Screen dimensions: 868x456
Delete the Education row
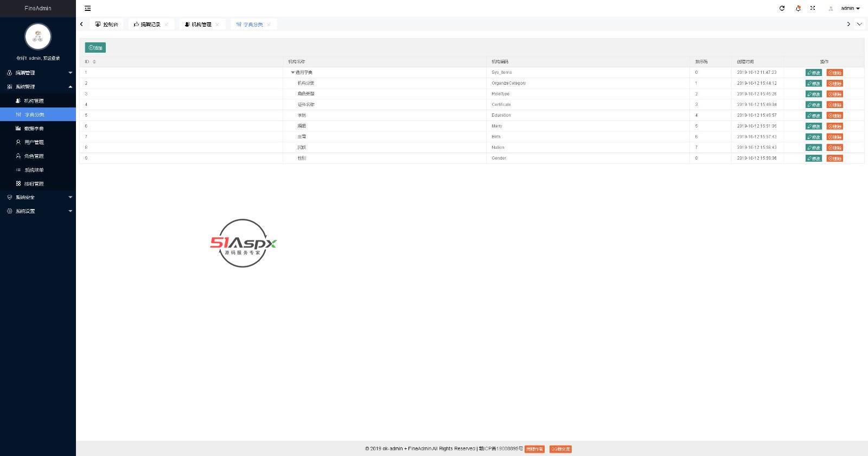(835, 116)
